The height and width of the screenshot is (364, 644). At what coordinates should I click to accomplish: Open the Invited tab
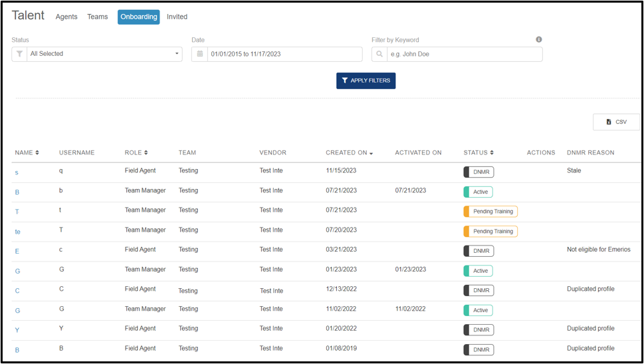pyautogui.click(x=177, y=17)
